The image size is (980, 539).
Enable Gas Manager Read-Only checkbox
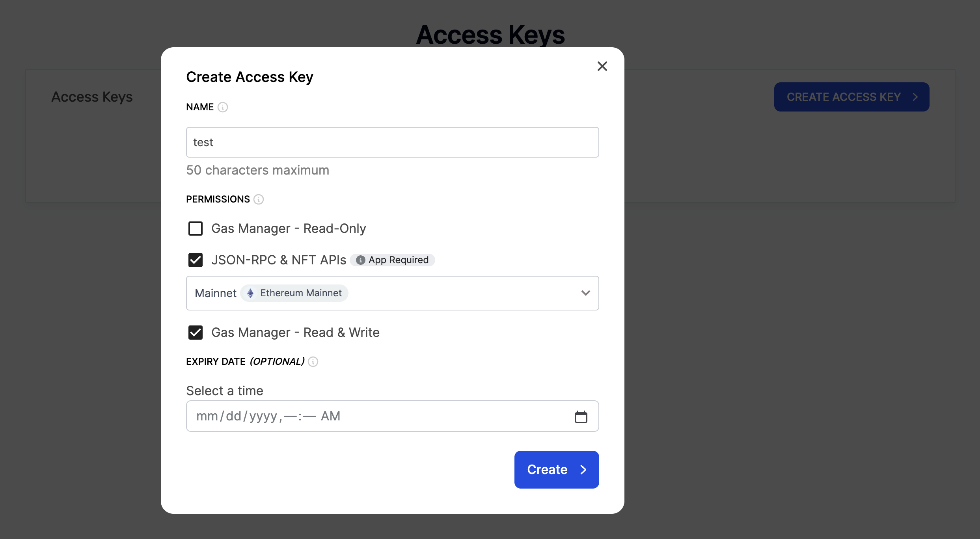coord(196,229)
